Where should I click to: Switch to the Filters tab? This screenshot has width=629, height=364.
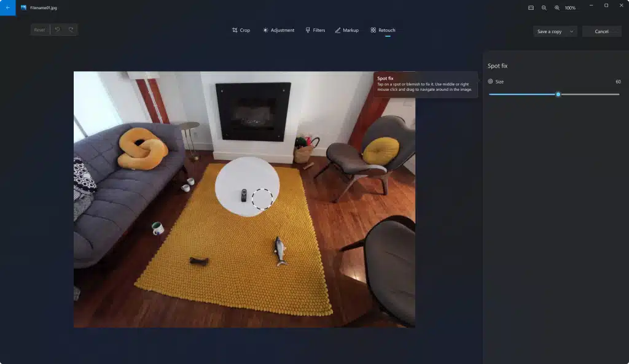click(x=315, y=30)
